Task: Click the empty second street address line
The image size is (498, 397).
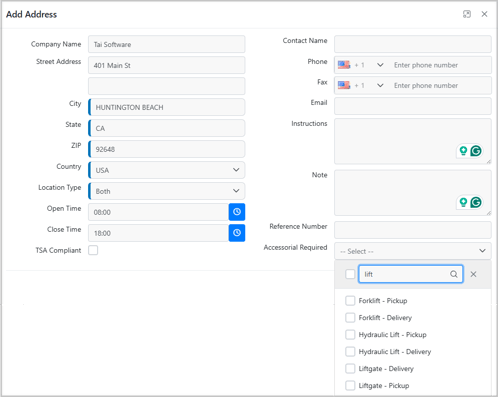Action: [x=167, y=86]
